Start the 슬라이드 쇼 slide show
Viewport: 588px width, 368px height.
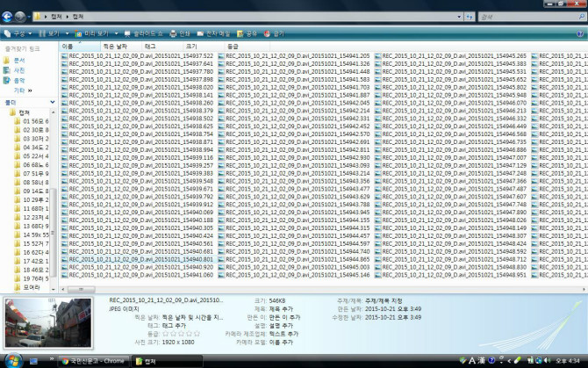click(x=144, y=33)
